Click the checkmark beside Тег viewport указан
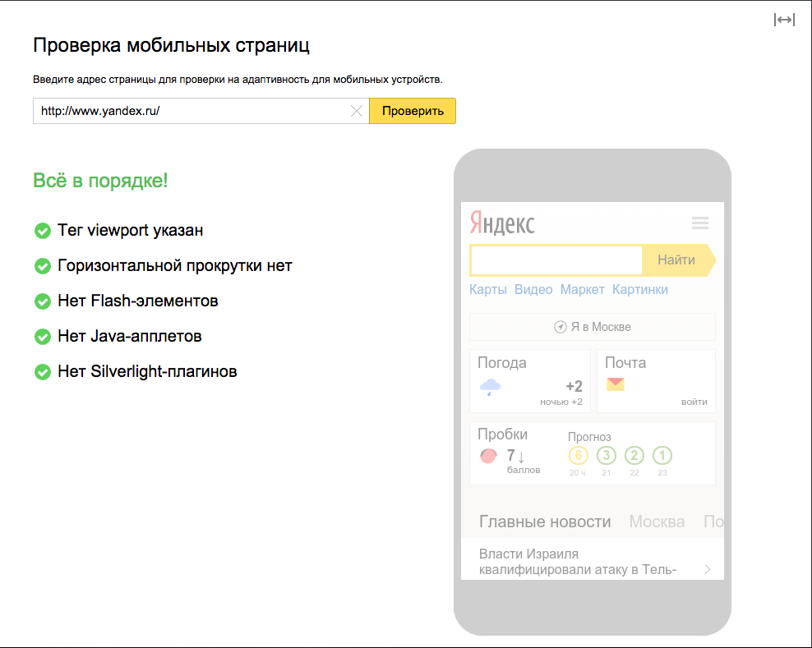 click(x=42, y=231)
